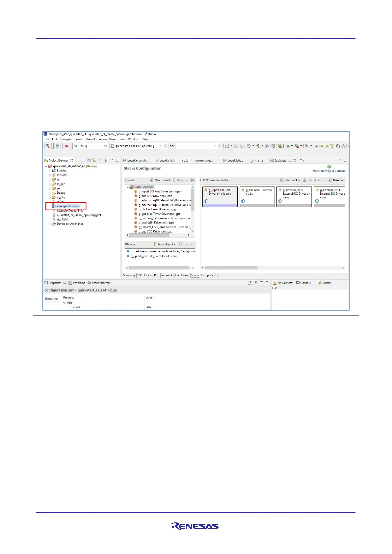Toggle Link with Editor in Project Explorer
The height and width of the screenshot is (554, 392).
(x=94, y=160)
